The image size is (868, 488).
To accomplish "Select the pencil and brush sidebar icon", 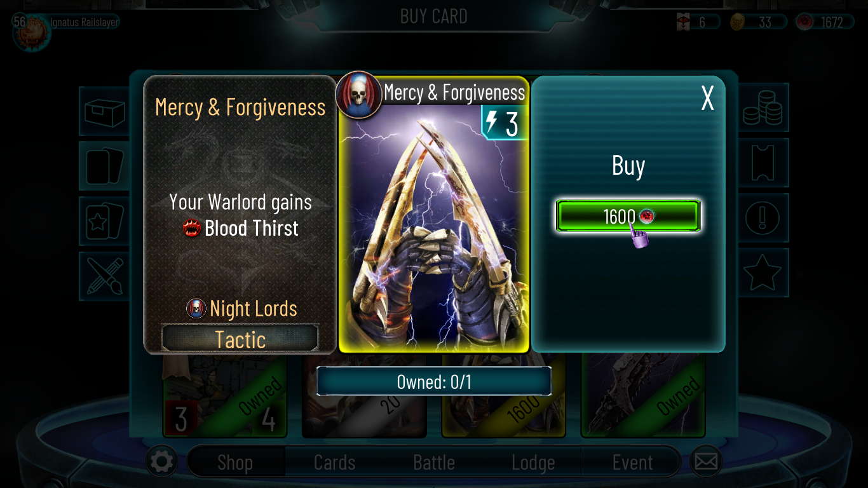I will coord(105,276).
